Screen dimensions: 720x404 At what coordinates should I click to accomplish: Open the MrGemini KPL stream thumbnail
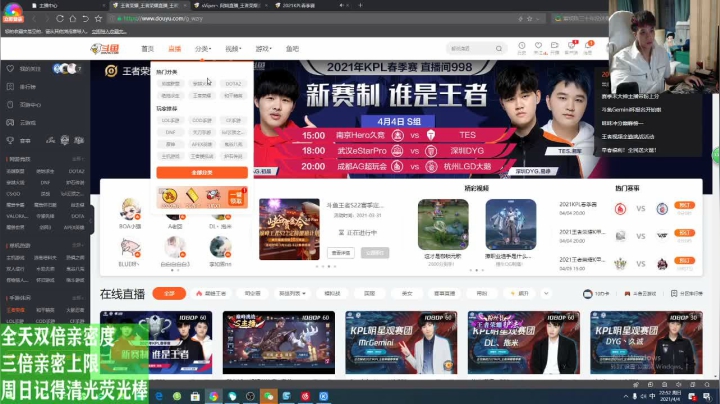401,342
